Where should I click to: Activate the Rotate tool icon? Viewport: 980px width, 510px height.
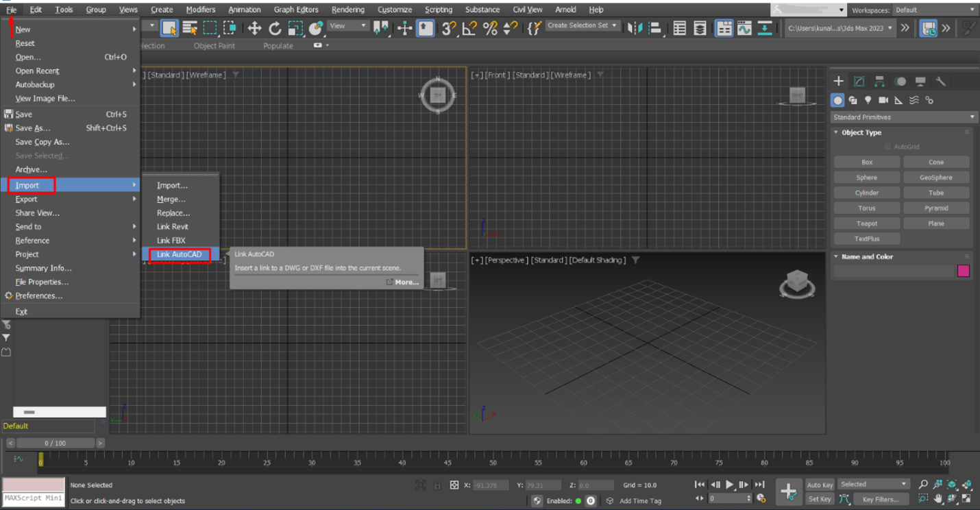click(x=275, y=28)
